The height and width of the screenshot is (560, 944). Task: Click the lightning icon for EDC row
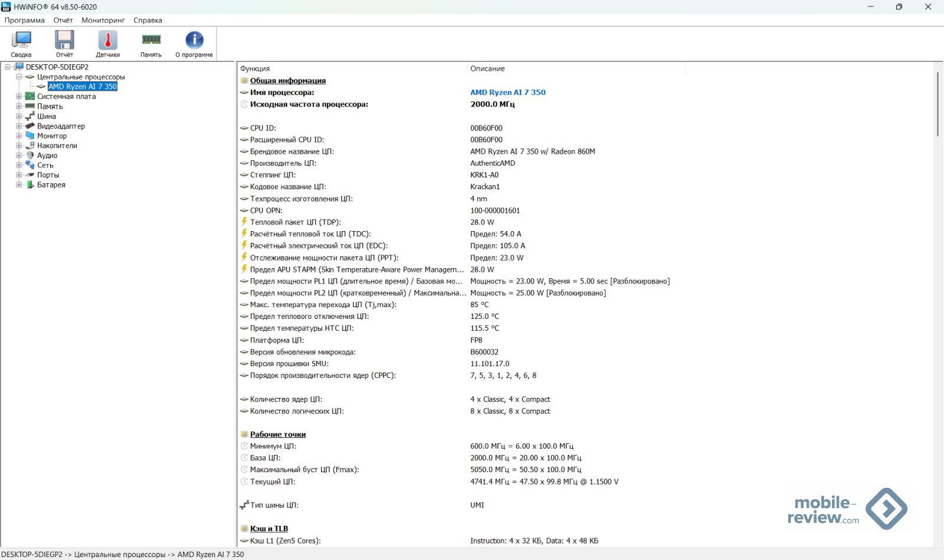pyautogui.click(x=244, y=245)
